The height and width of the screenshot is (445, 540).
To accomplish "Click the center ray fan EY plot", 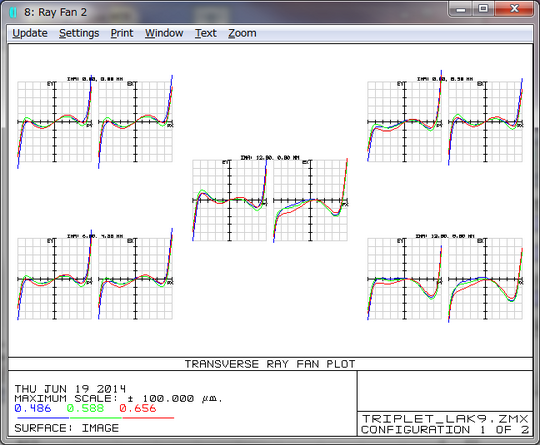I will pos(229,200).
